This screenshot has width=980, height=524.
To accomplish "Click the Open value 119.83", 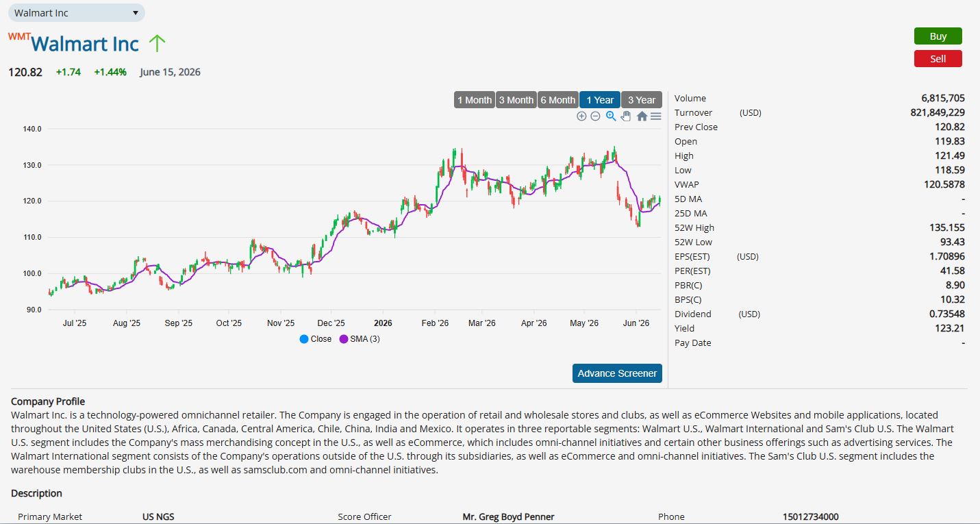I will pyautogui.click(x=949, y=141).
